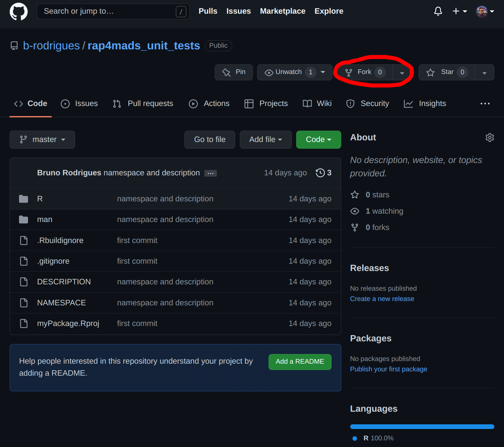504x447 pixels.
Task: Focus the Search or jump to field
Action: pos(113,11)
